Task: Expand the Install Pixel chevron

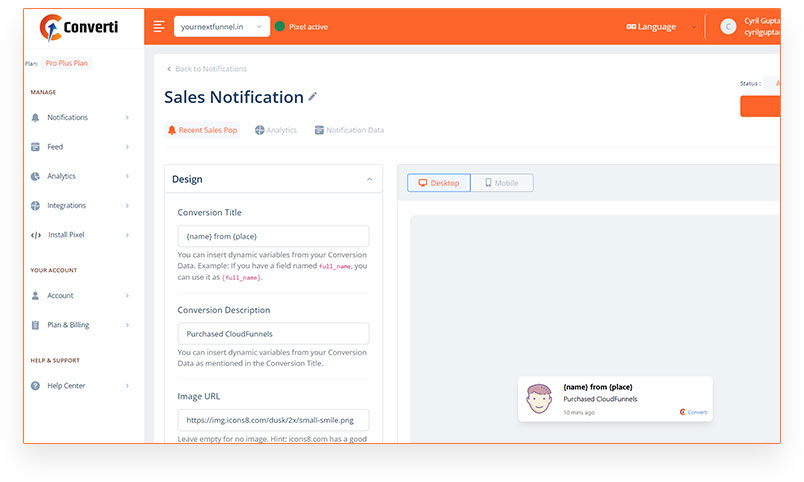Action: pyautogui.click(x=127, y=235)
